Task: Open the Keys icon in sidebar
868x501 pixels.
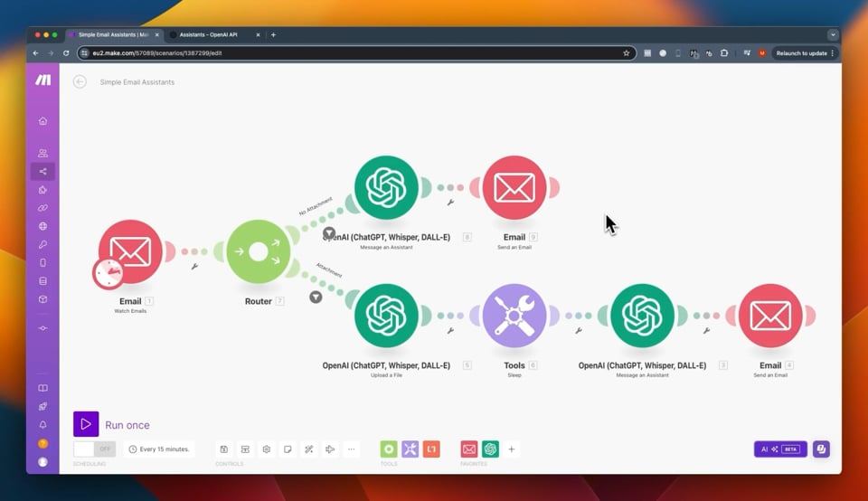Action: pos(42,245)
